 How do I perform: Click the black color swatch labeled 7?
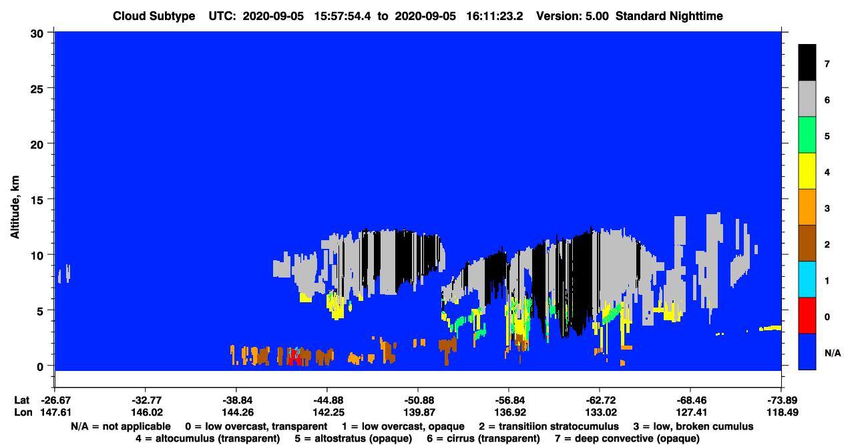point(807,63)
